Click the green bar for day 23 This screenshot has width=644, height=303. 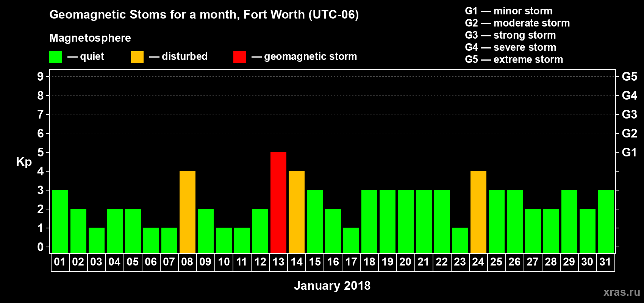click(460, 240)
